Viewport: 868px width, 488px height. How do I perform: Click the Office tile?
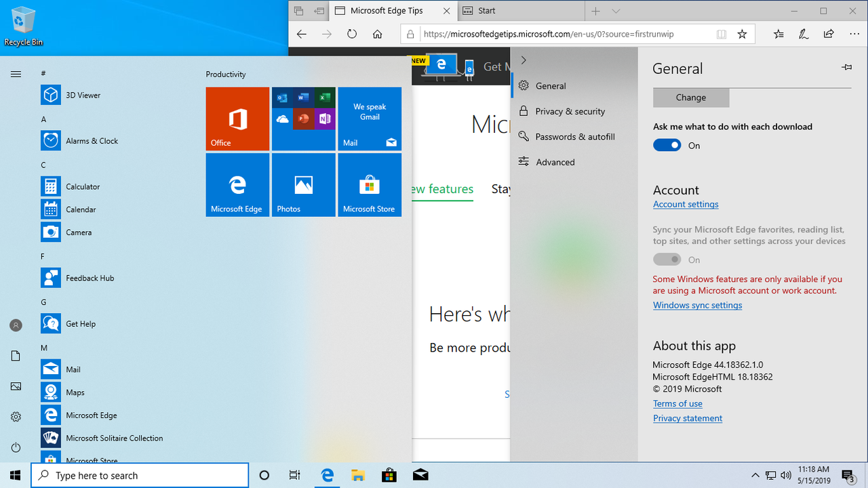pyautogui.click(x=237, y=119)
